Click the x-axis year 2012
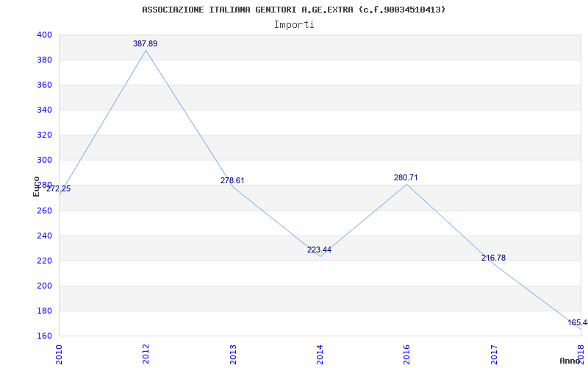Screen dimensions: 588x368 pos(146,355)
